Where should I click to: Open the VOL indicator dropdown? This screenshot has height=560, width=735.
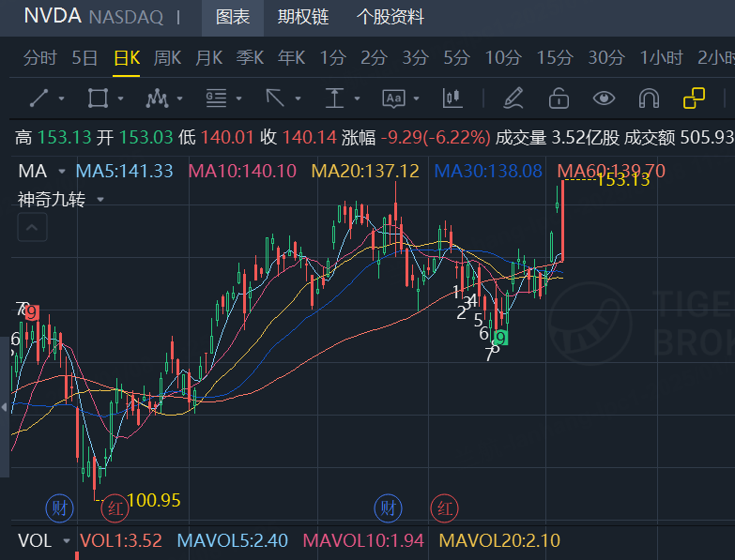(x=66, y=541)
